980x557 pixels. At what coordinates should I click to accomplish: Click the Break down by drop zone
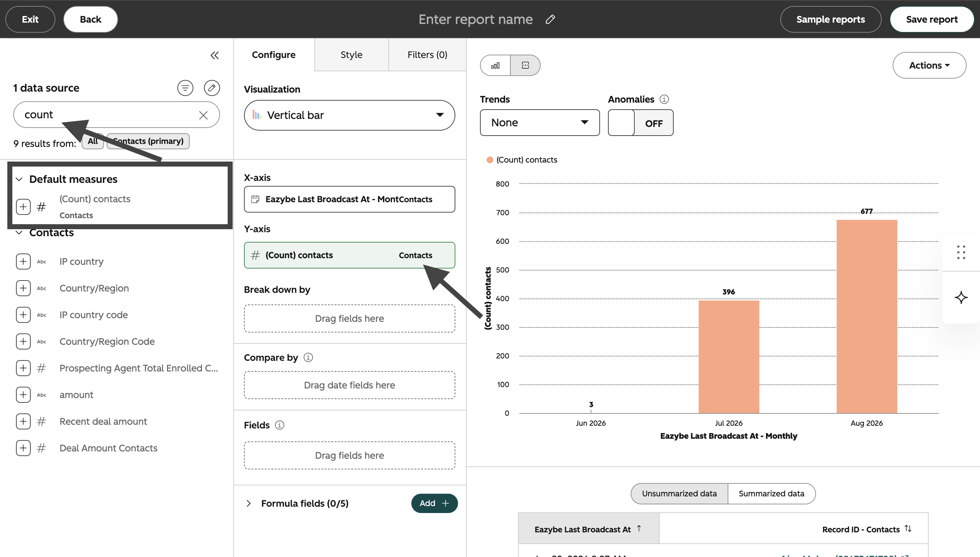click(349, 318)
